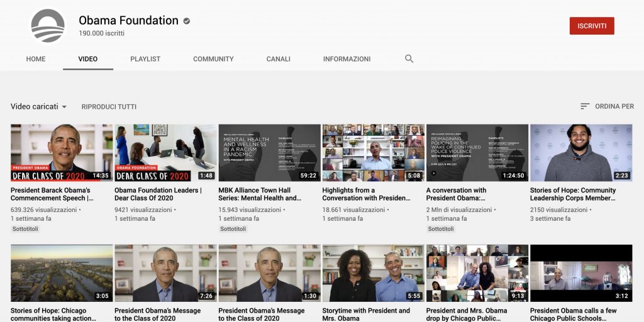This screenshot has width=644, height=322.
Task: Click the Obama Foundation channel name
Action: click(x=128, y=21)
